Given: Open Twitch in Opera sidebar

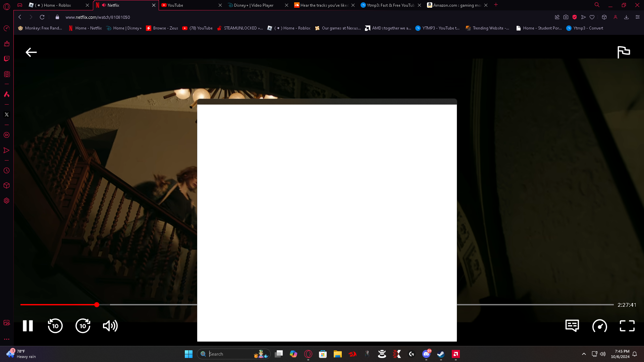Looking at the screenshot, I should pos(7,59).
